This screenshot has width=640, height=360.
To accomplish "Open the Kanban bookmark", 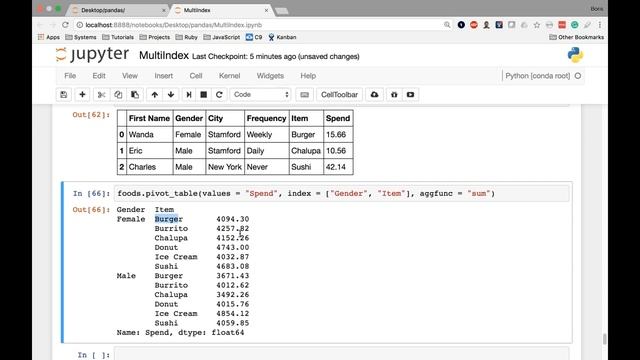I will (282, 37).
